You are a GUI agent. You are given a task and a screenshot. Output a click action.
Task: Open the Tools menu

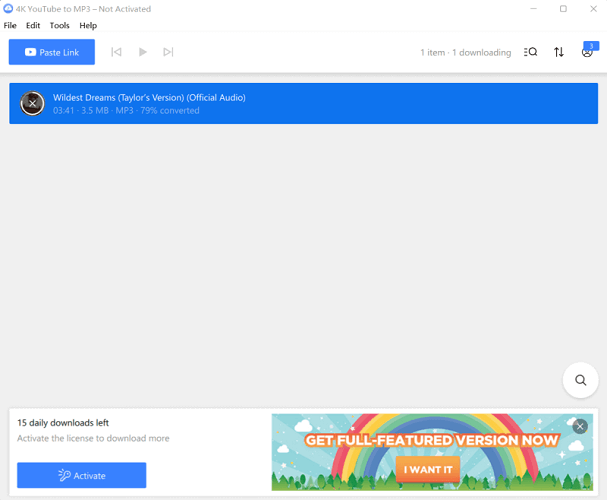point(60,26)
